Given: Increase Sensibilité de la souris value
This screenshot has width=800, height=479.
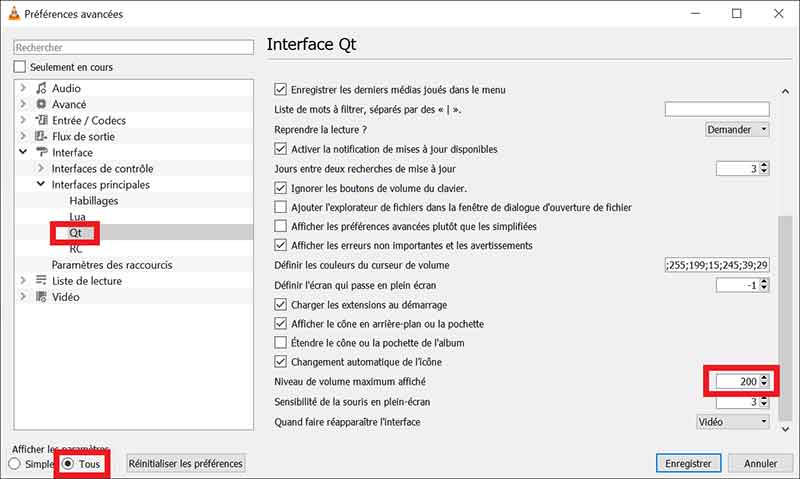Looking at the screenshot, I should click(764, 399).
